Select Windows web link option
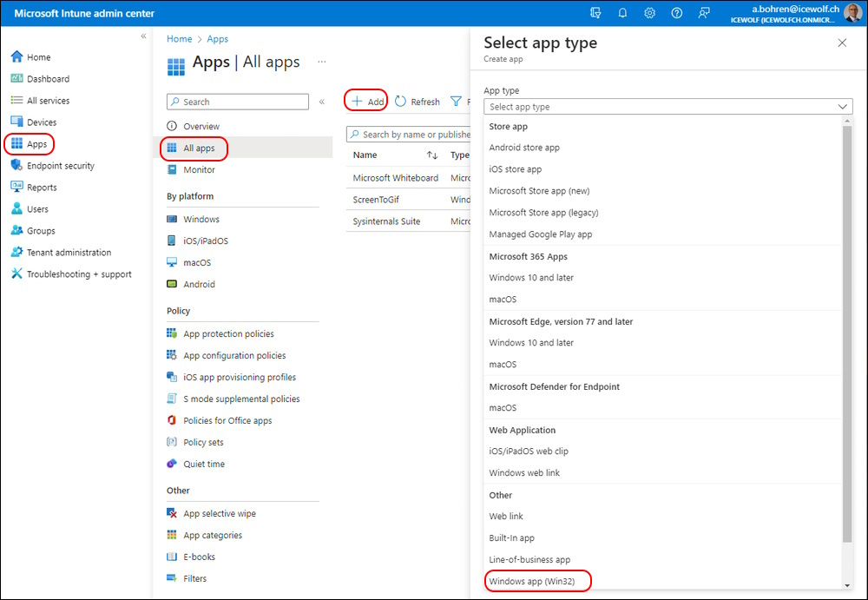Screen dimensions: 868x600 (524, 472)
